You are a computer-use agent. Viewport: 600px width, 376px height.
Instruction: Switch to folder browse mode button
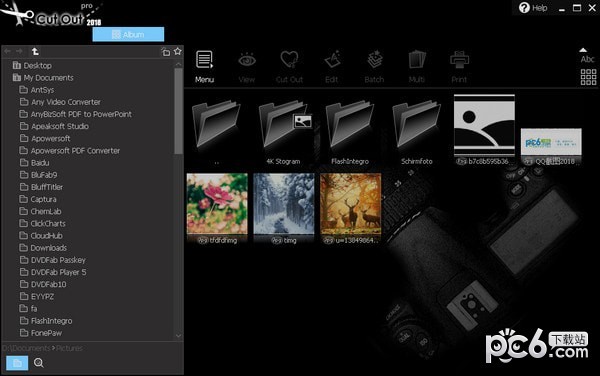(x=17, y=363)
